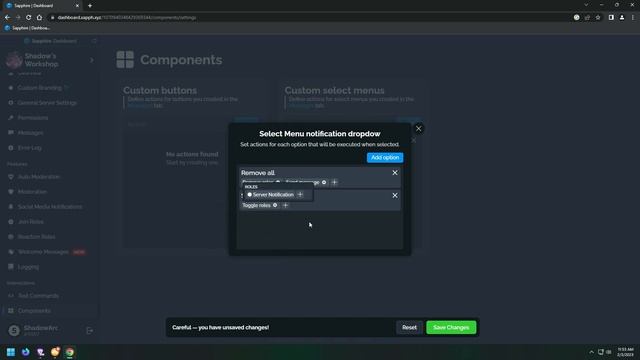Add an action with the plus after Send message

pyautogui.click(x=334, y=182)
